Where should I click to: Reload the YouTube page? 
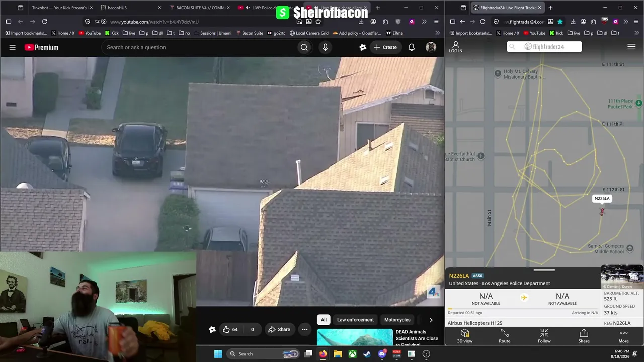point(44,22)
